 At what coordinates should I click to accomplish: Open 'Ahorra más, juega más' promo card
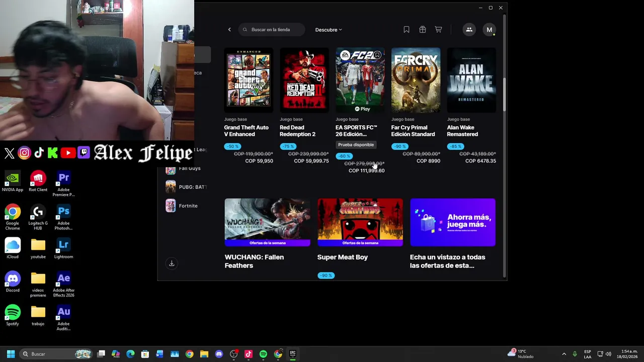[x=453, y=222]
